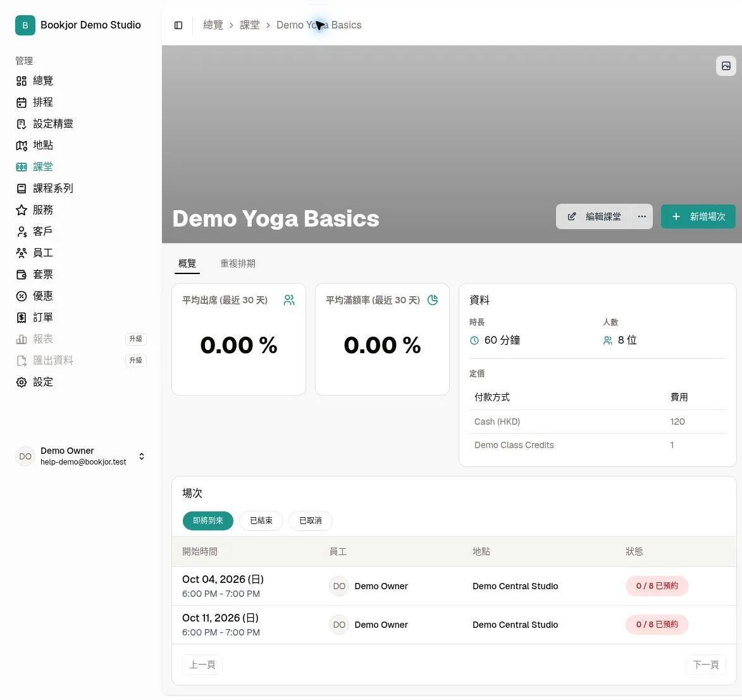Open the 套票 wallet icon

(x=22, y=275)
